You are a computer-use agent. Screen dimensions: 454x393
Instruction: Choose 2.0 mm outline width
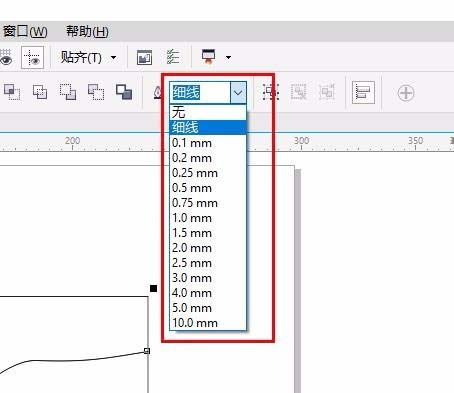pos(208,248)
